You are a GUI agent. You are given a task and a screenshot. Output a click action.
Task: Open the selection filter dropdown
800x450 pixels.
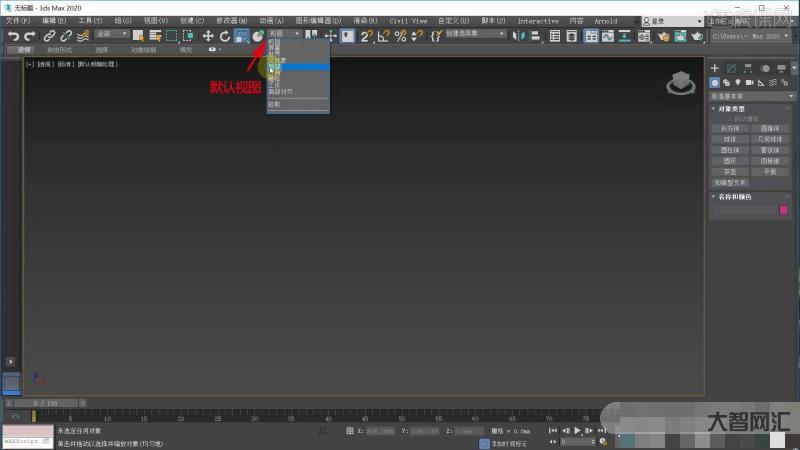(111, 34)
